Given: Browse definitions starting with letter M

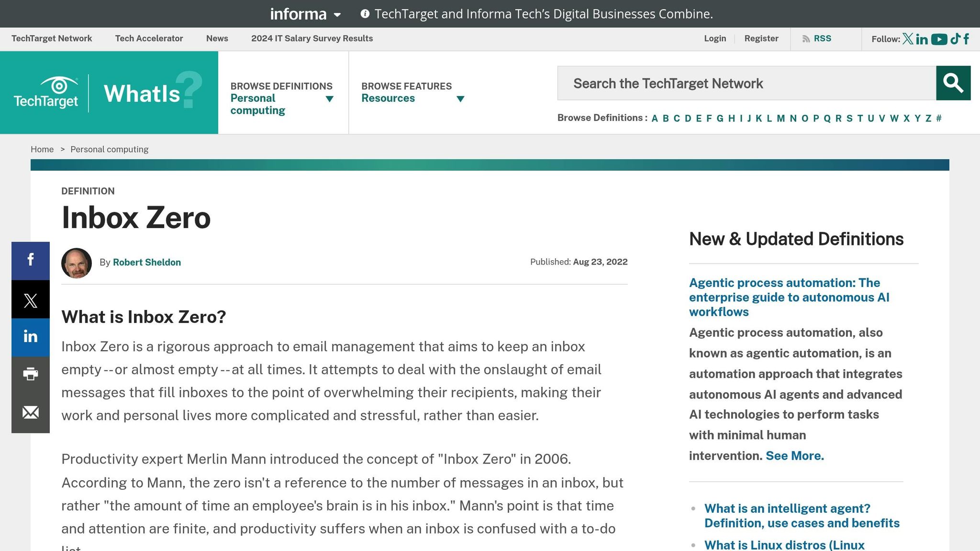Looking at the screenshot, I should coord(780,119).
